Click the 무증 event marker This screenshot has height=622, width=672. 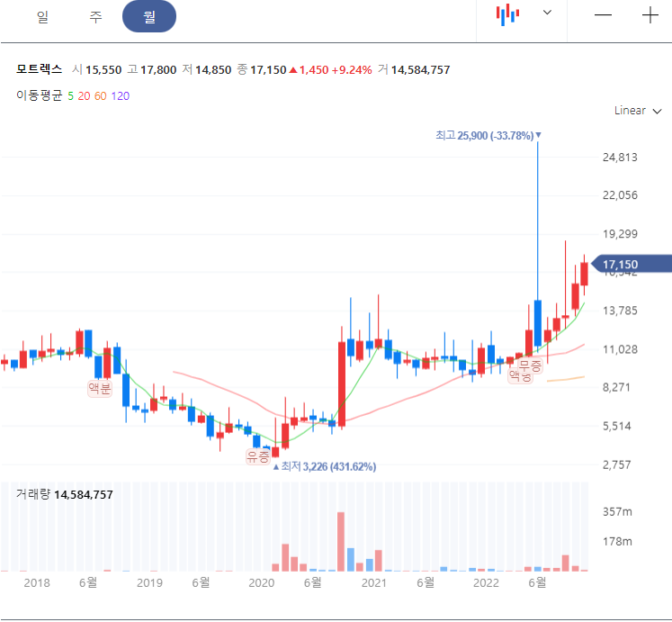coord(530,365)
